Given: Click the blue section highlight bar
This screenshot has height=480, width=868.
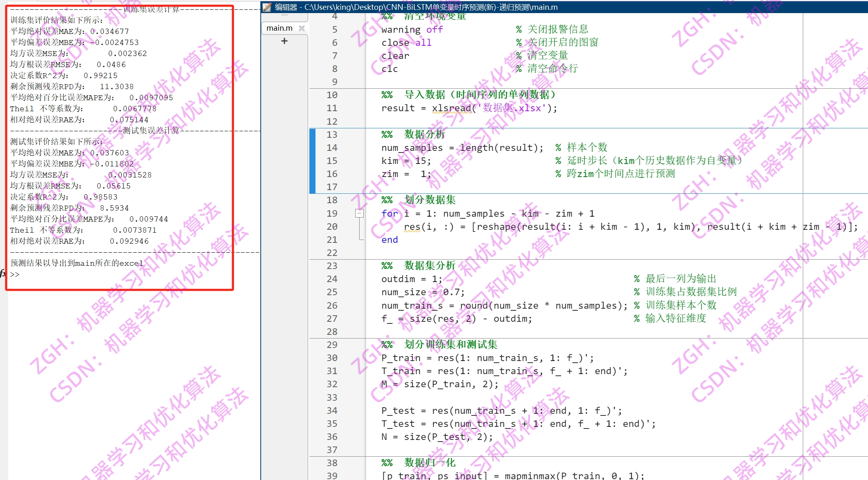Looking at the screenshot, I should [x=312, y=160].
